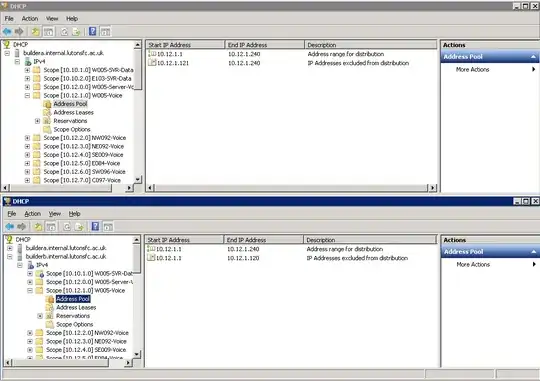Open Action menu in lower DHCP window

click(x=32, y=214)
